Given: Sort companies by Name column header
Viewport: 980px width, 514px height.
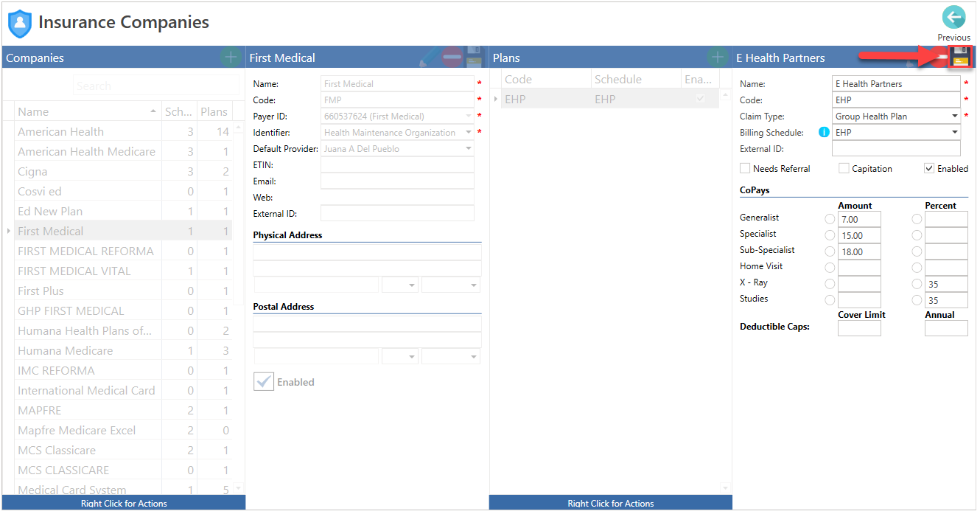Looking at the screenshot, I should 87,111.
